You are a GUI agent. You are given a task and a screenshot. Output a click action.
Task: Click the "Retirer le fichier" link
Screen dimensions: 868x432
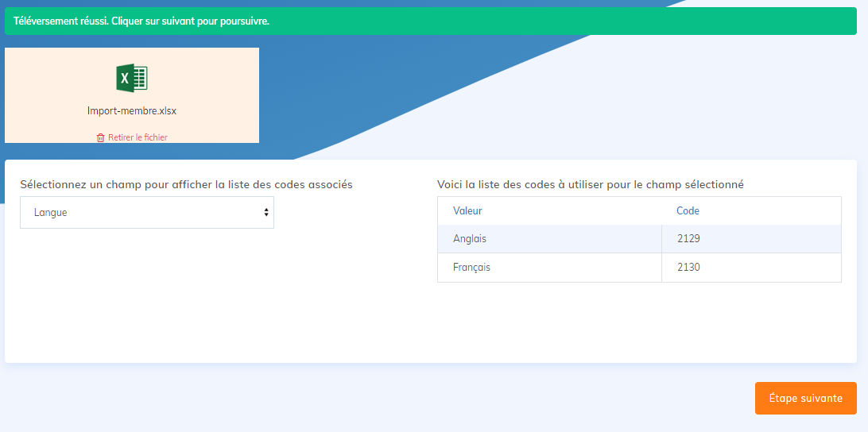[x=138, y=137]
